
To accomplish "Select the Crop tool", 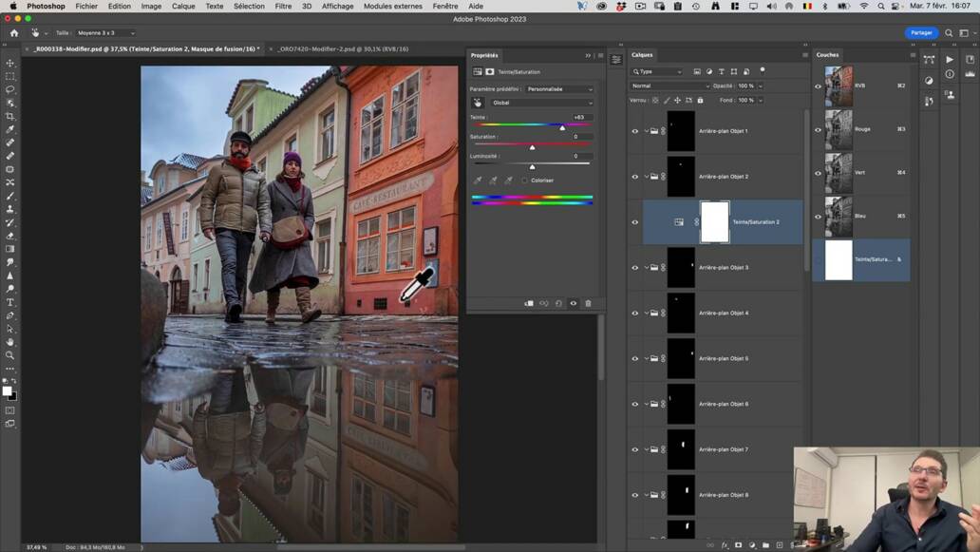I will pyautogui.click(x=10, y=116).
